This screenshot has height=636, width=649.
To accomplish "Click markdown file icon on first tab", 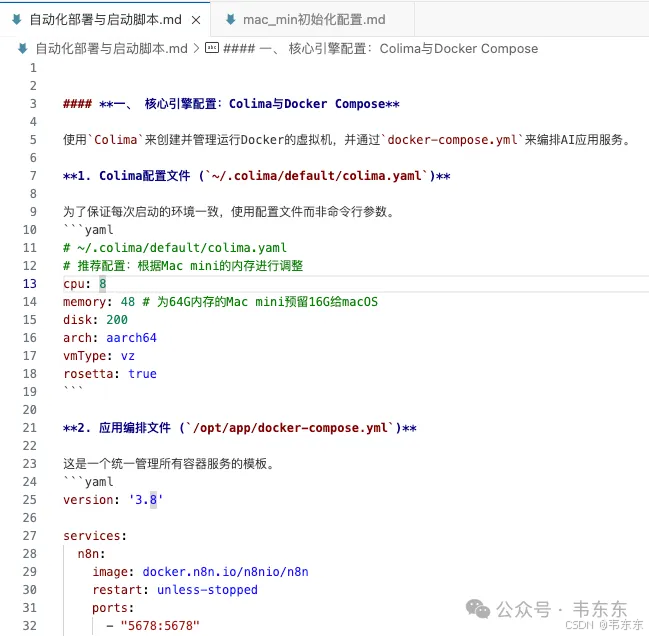I will pos(17,19).
